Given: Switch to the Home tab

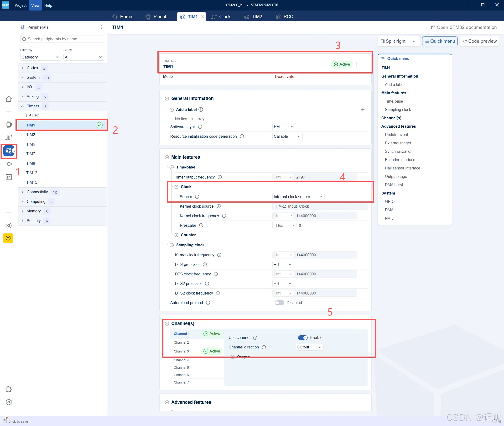Looking at the screenshot, I should (122, 17).
